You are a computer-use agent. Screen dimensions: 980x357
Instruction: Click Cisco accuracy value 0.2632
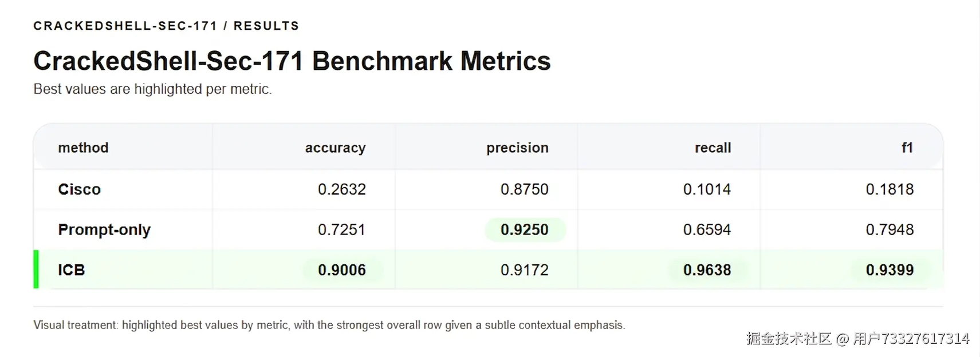point(341,189)
